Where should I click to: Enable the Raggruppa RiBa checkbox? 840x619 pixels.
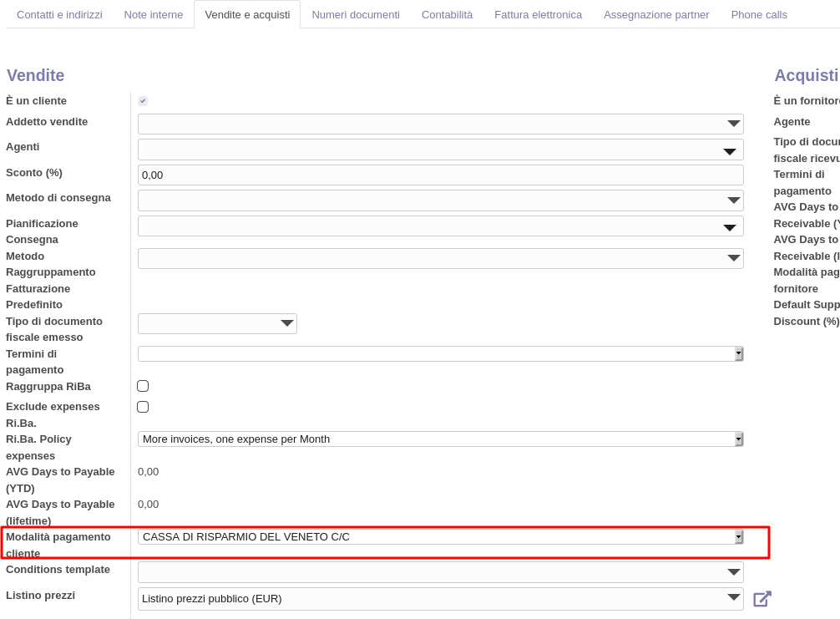pos(143,386)
